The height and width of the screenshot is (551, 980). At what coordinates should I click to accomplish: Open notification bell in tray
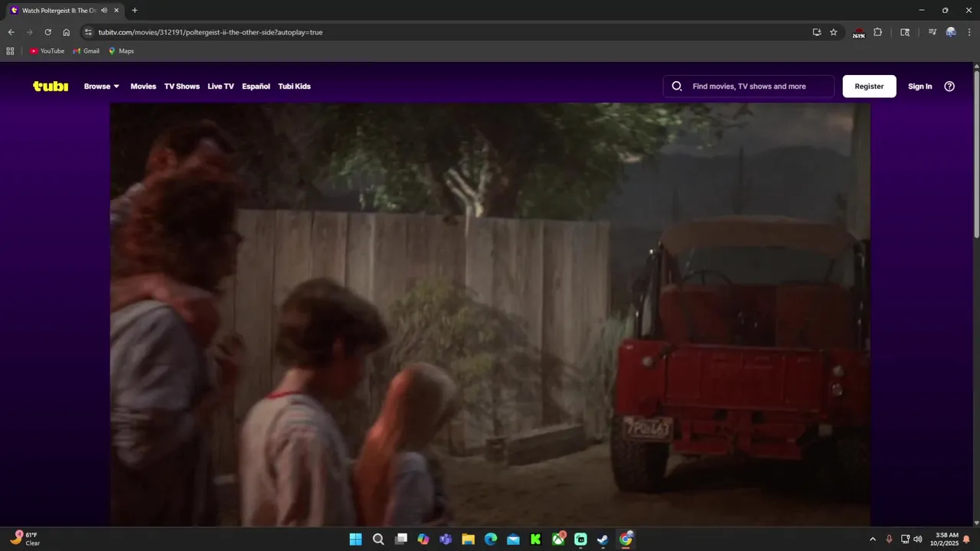966,540
